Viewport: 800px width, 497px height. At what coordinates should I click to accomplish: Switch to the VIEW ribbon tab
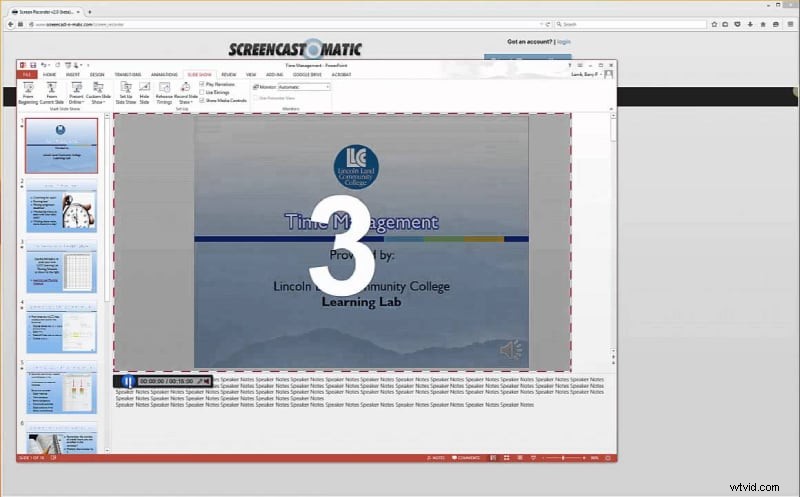[x=251, y=74]
